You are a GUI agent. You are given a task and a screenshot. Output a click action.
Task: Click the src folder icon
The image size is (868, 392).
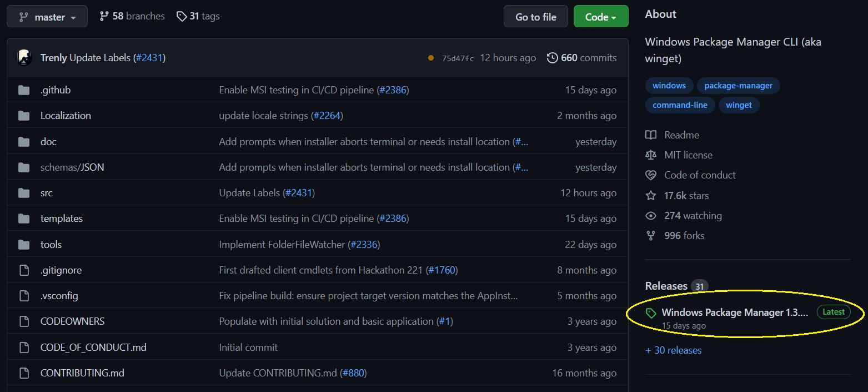[24, 193]
